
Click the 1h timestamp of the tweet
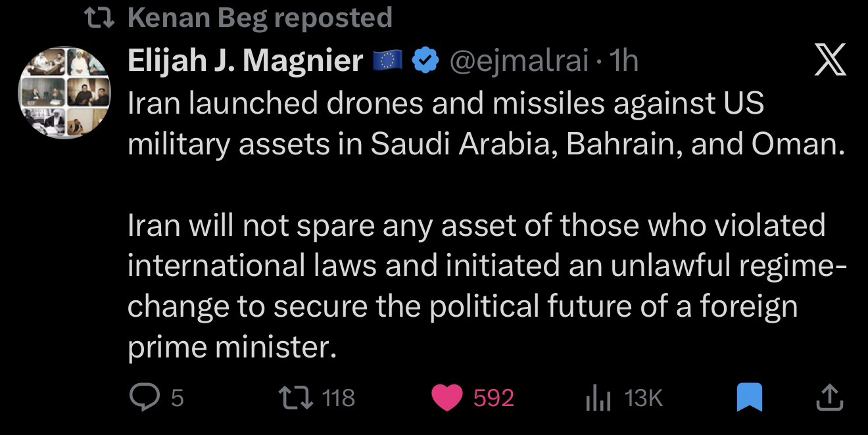pyautogui.click(x=624, y=61)
